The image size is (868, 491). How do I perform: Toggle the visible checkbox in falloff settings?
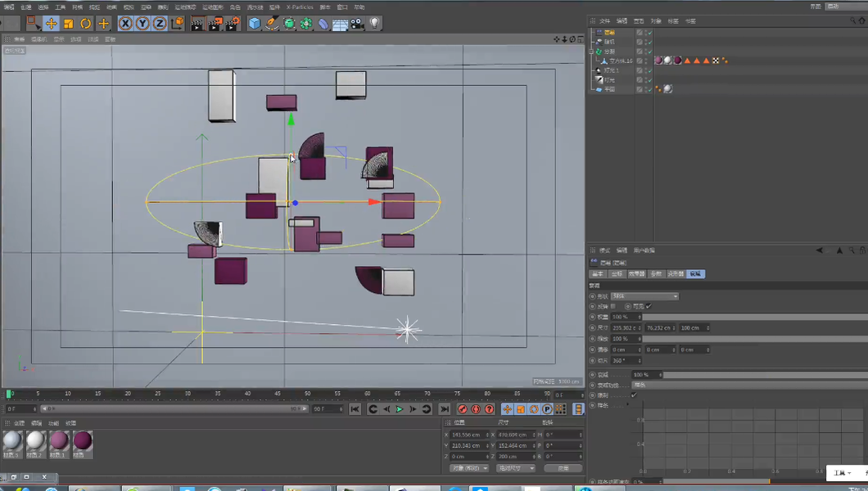[x=649, y=306]
